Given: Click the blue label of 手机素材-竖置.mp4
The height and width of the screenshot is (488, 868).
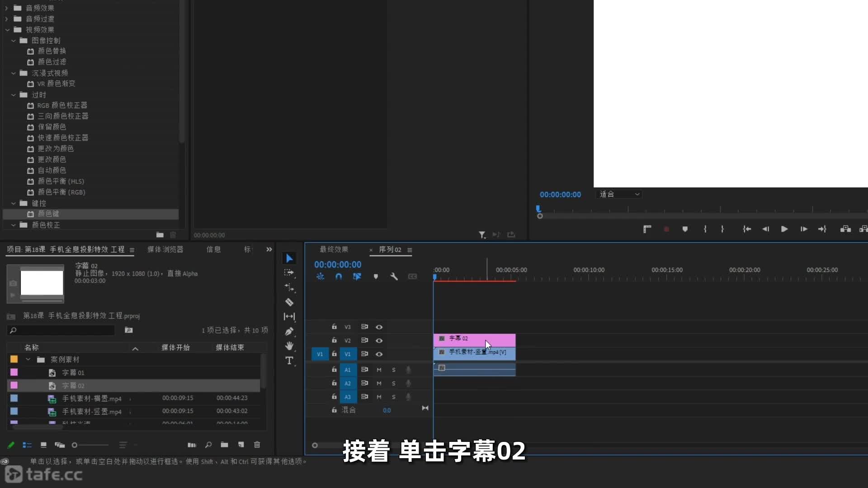Looking at the screenshot, I should pos(14,411).
